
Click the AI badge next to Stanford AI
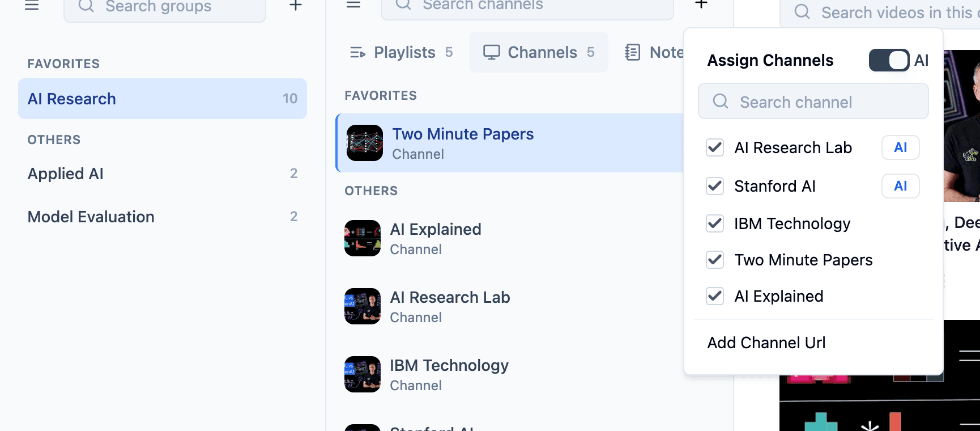point(900,186)
